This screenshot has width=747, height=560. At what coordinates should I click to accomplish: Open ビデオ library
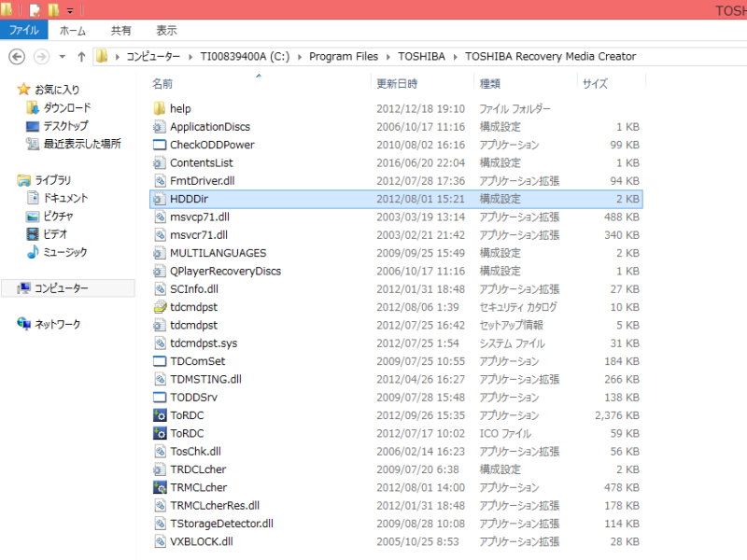click(55, 234)
